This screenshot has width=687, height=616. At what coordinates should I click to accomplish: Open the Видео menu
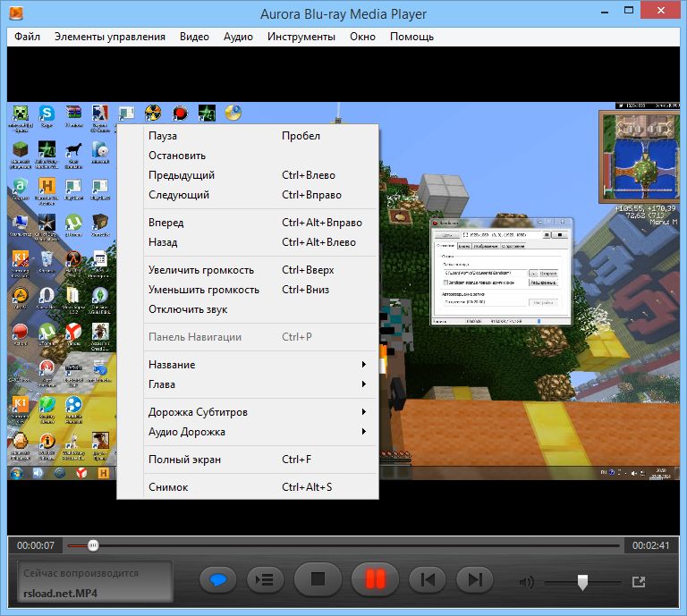pos(194,37)
